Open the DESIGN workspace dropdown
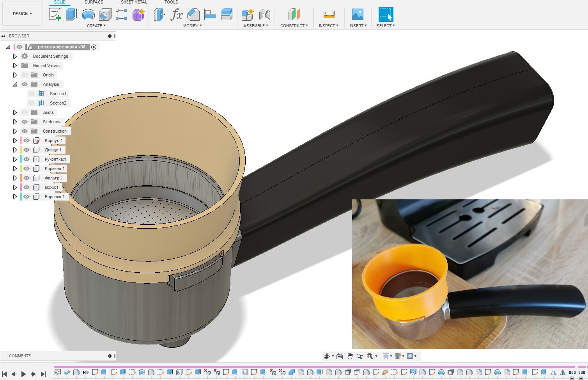The width and height of the screenshot is (588, 380). (22, 14)
